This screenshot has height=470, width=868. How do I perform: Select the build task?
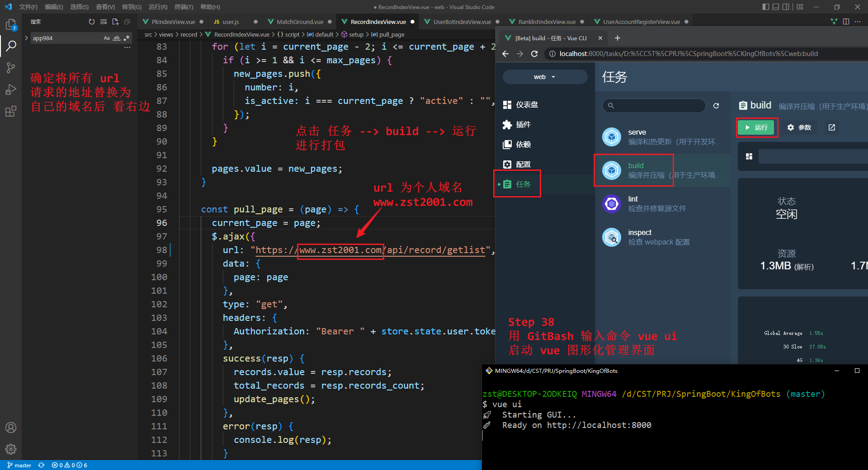(662, 170)
